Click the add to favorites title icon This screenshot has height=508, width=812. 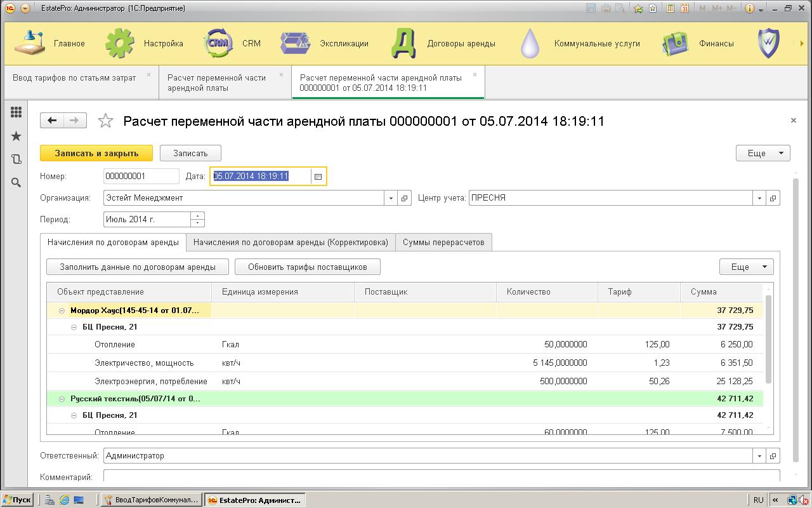(x=638, y=8)
